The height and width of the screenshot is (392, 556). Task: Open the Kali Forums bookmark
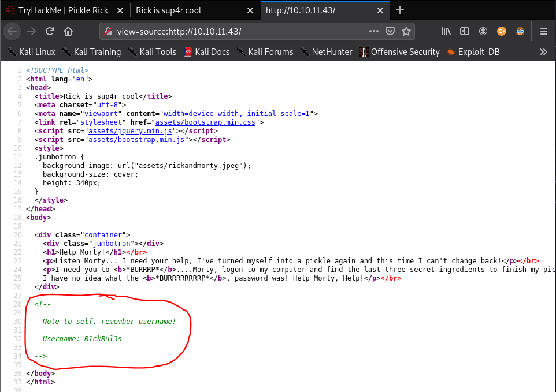[265, 52]
